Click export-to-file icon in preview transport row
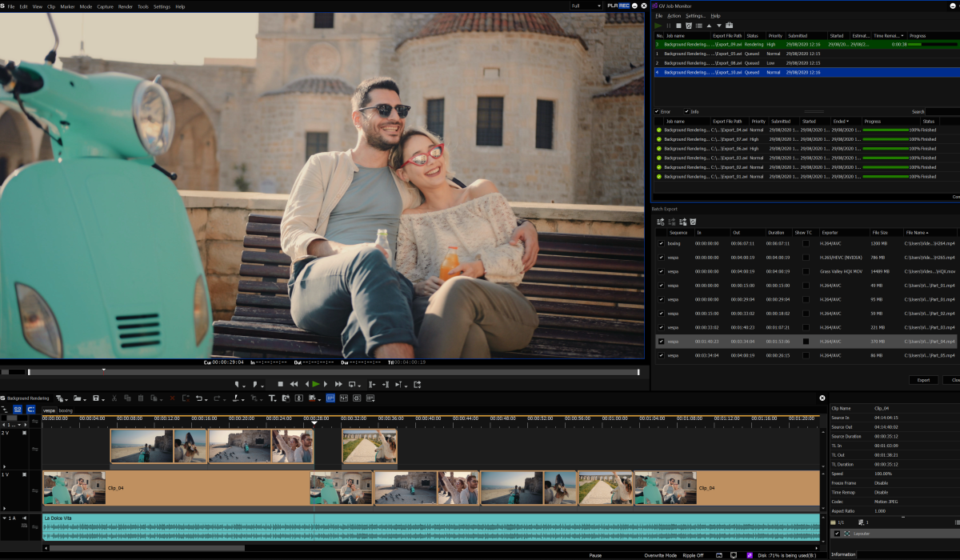The image size is (960, 560). (417, 384)
